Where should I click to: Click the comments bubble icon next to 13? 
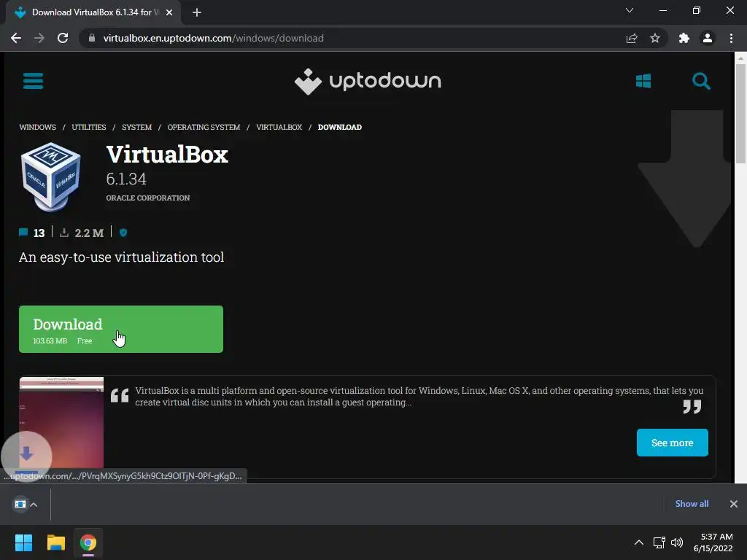(x=23, y=233)
